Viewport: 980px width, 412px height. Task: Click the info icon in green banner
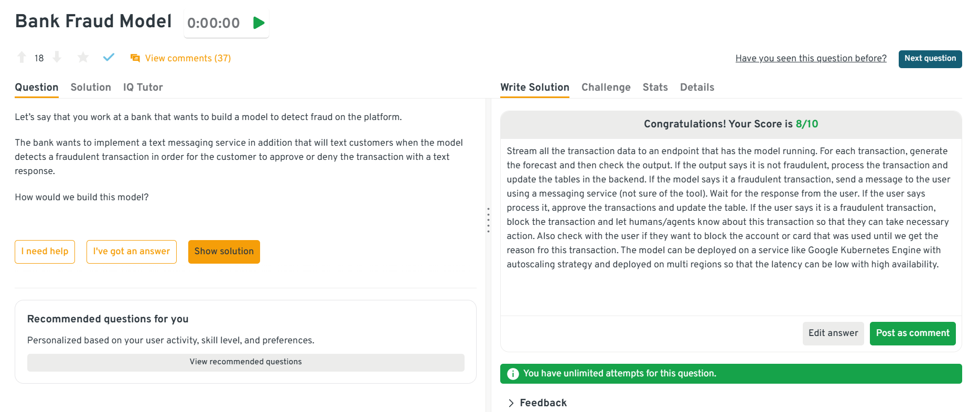point(513,374)
